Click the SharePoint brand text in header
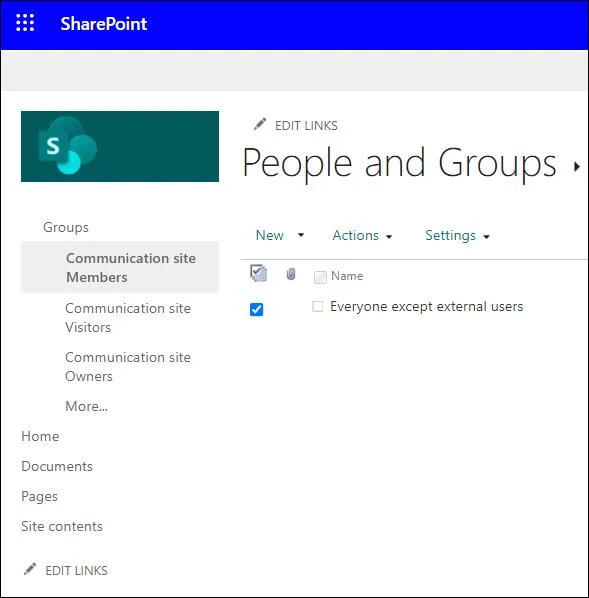Viewport: 589px width, 598px height. pyautogui.click(x=104, y=24)
